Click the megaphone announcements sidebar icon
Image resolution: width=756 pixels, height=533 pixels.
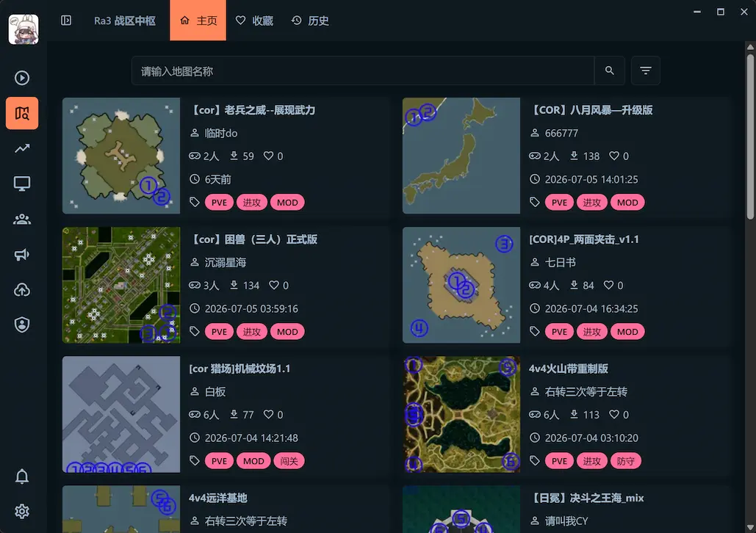[22, 255]
